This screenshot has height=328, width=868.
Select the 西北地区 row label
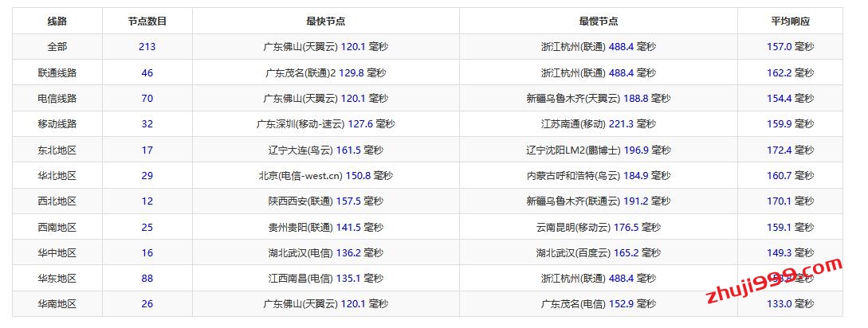57,201
